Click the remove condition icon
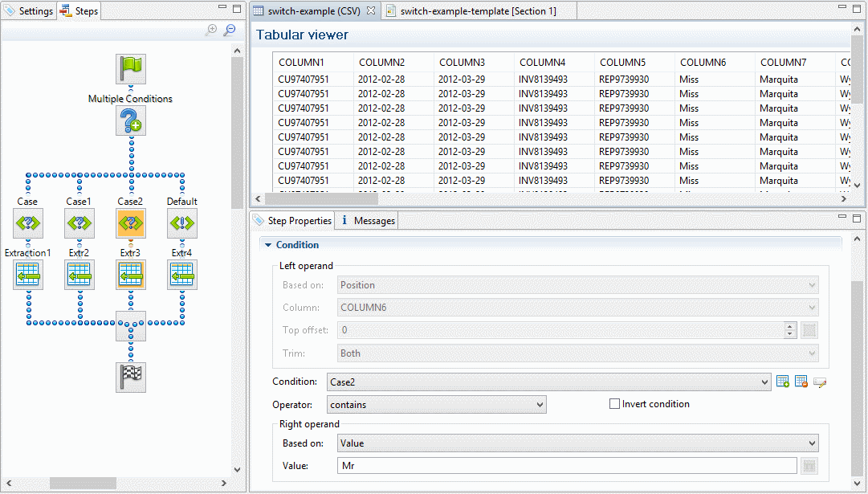The height and width of the screenshot is (494, 868). tap(801, 382)
